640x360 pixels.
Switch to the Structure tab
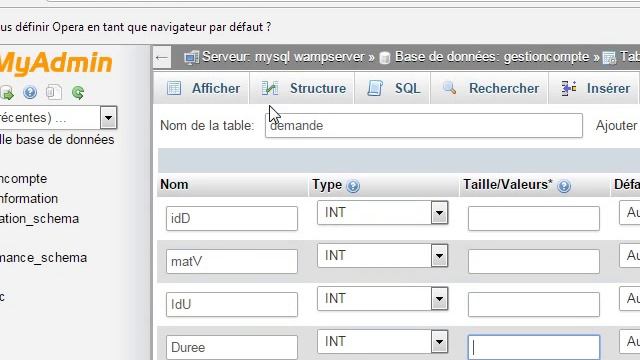(x=302, y=88)
